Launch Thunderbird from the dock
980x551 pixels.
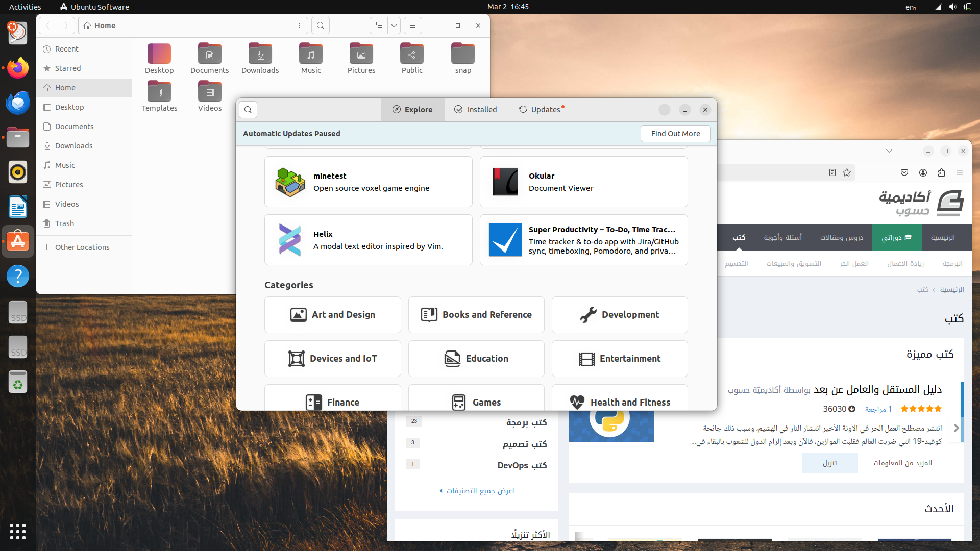click(18, 103)
